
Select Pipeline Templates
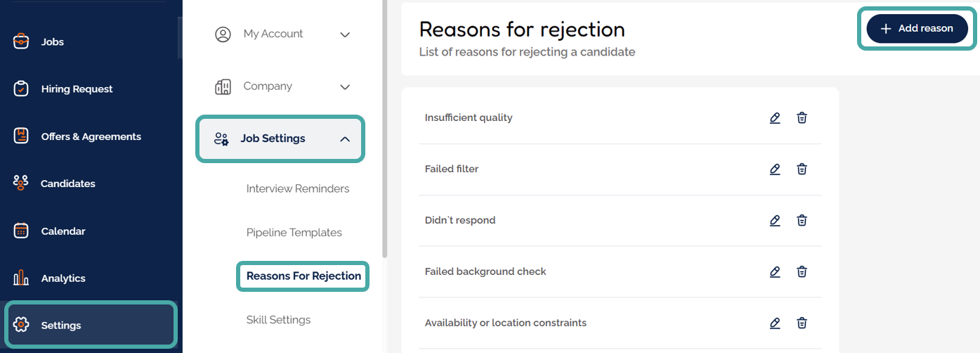pyautogui.click(x=294, y=233)
